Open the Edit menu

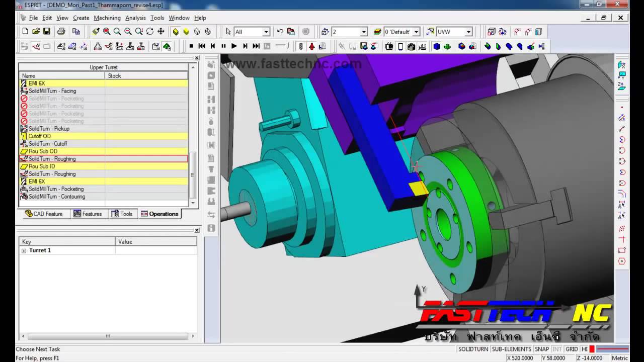point(47,18)
